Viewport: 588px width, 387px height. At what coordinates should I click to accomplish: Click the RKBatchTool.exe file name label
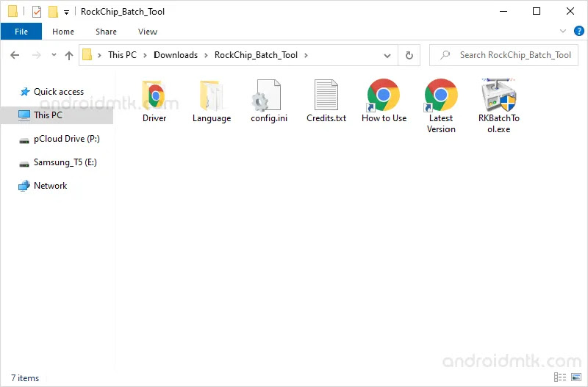[499, 123]
